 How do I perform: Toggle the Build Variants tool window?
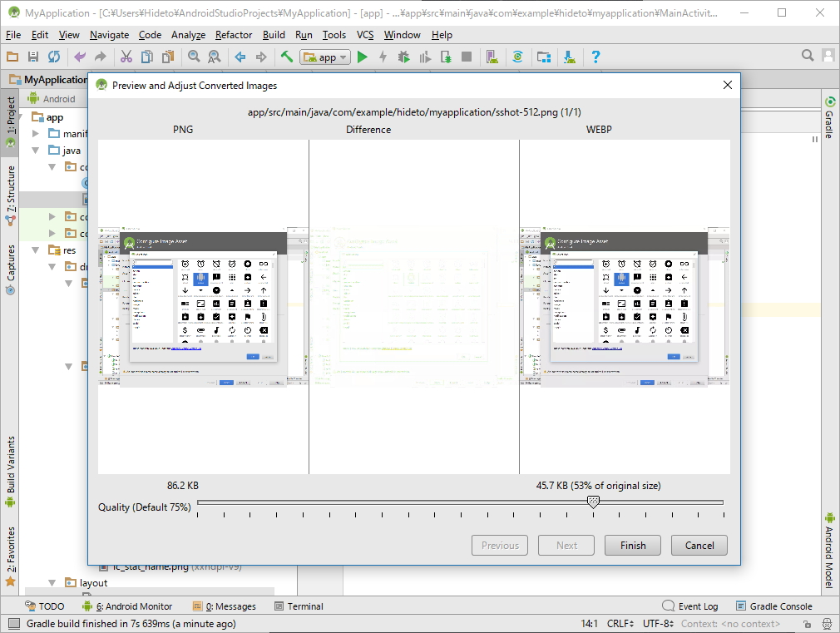(10, 471)
